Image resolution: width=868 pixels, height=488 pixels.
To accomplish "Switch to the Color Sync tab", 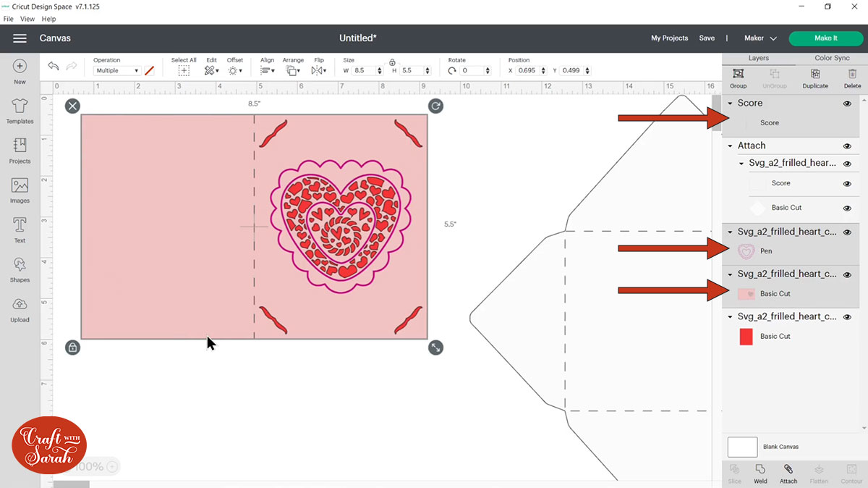I will coord(832,58).
